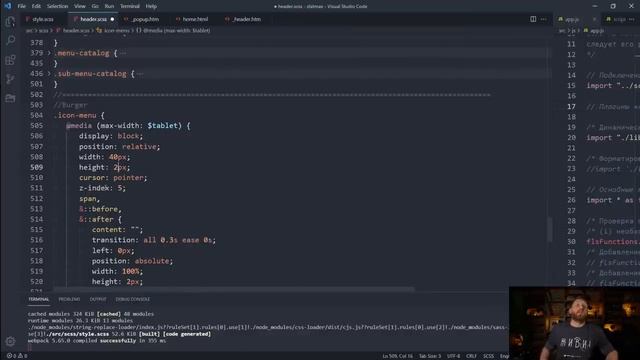
Task: Open the Explorer view in activity bar
Action: 10,22
